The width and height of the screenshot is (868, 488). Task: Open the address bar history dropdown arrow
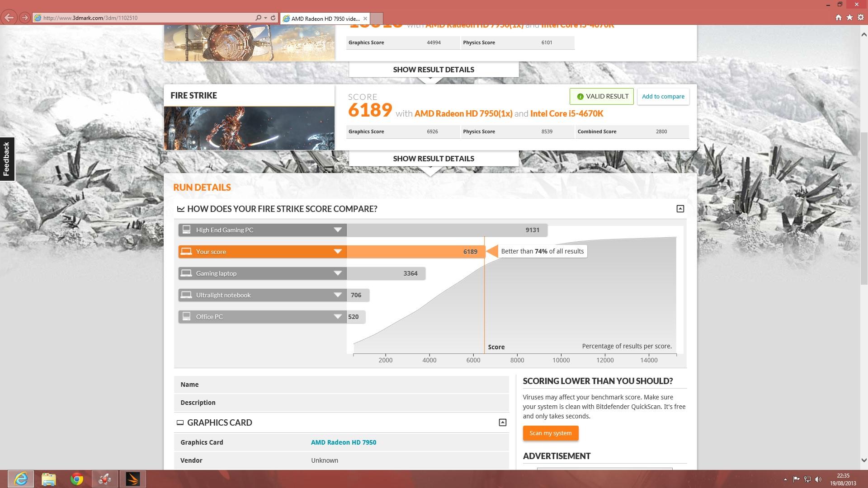pyautogui.click(x=265, y=18)
